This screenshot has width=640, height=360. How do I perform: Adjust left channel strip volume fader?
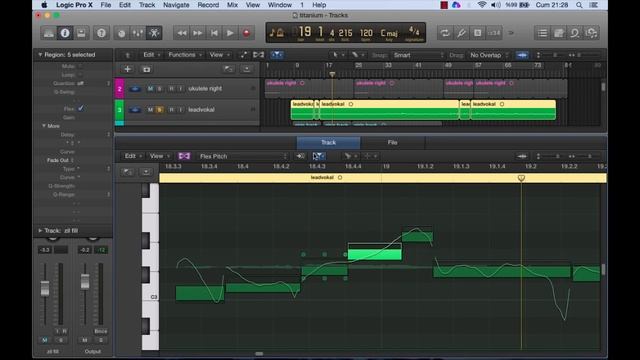45,288
